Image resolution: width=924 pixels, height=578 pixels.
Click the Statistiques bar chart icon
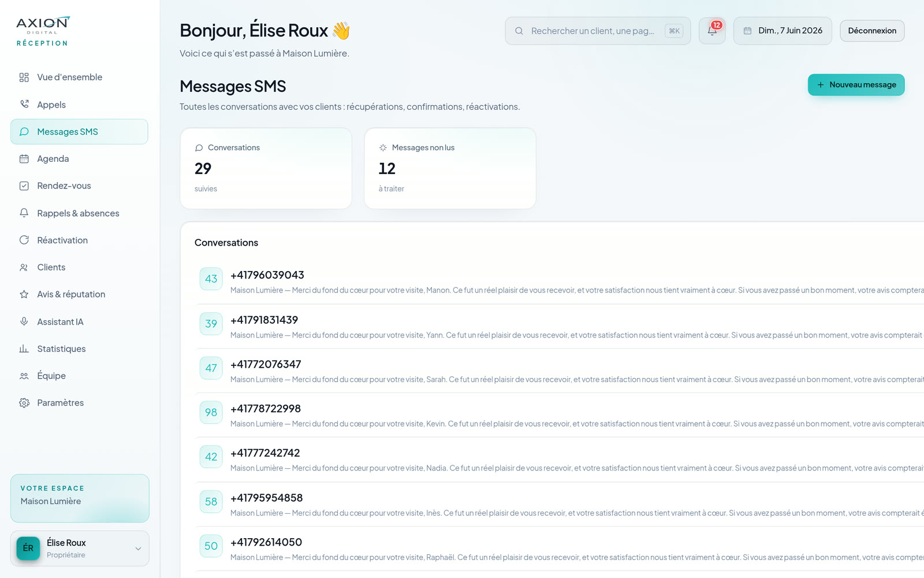pos(24,349)
